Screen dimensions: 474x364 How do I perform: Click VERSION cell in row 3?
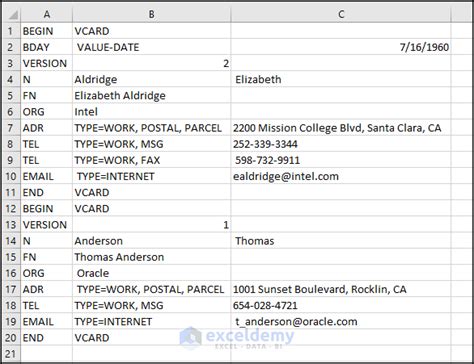click(47, 63)
